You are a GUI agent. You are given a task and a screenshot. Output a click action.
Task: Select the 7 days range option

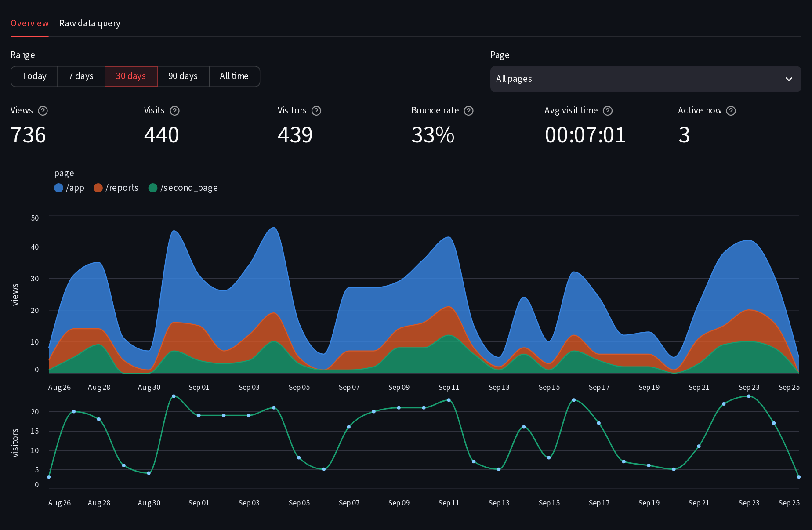[x=81, y=76]
